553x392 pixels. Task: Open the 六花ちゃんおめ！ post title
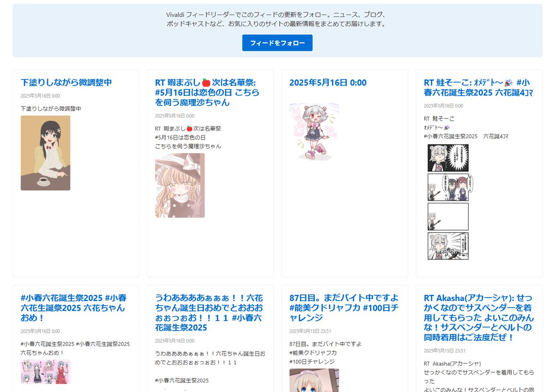point(74,308)
